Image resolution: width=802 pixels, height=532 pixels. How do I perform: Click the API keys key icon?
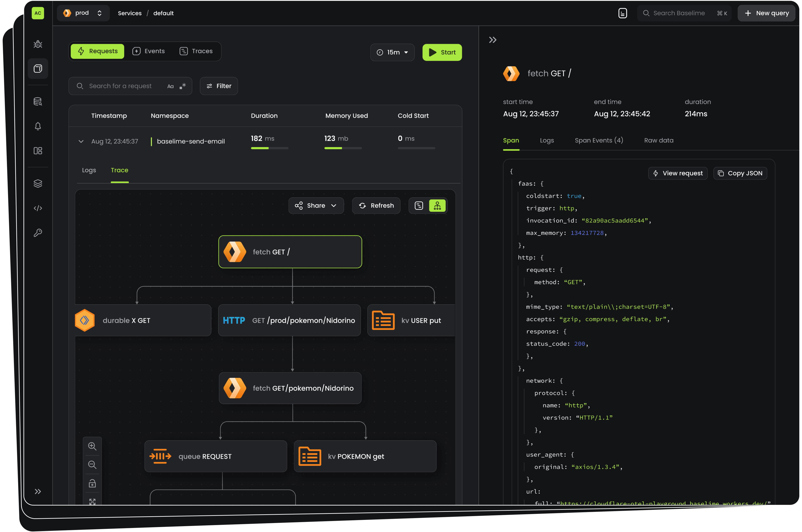[x=38, y=233]
